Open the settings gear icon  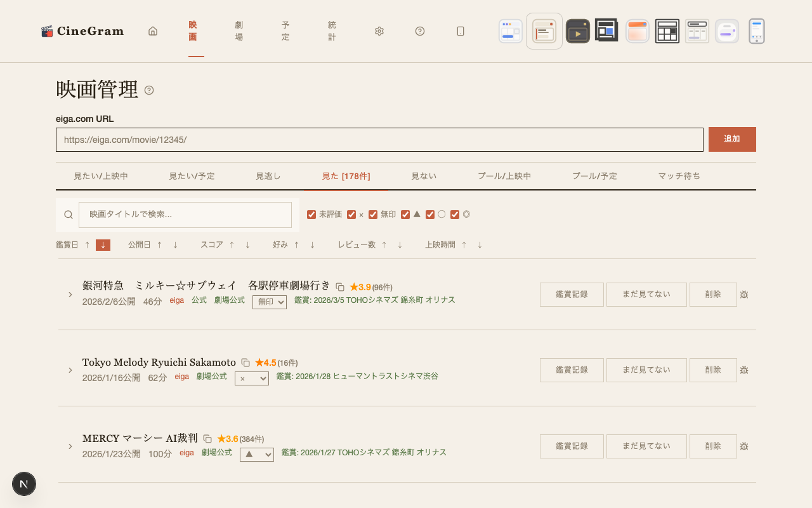click(x=379, y=31)
